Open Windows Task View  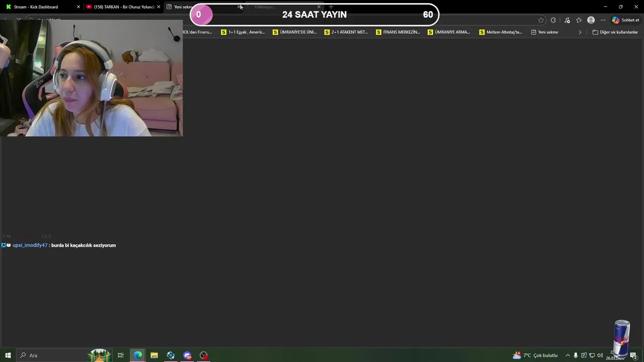pos(121,355)
